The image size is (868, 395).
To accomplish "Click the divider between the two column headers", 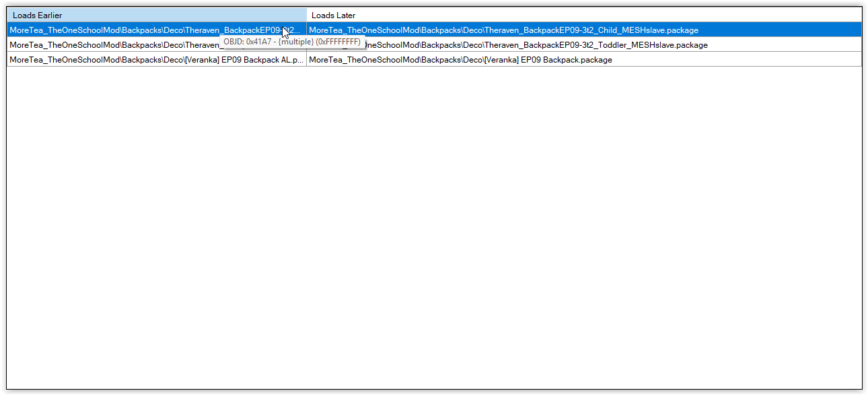I will coord(306,15).
